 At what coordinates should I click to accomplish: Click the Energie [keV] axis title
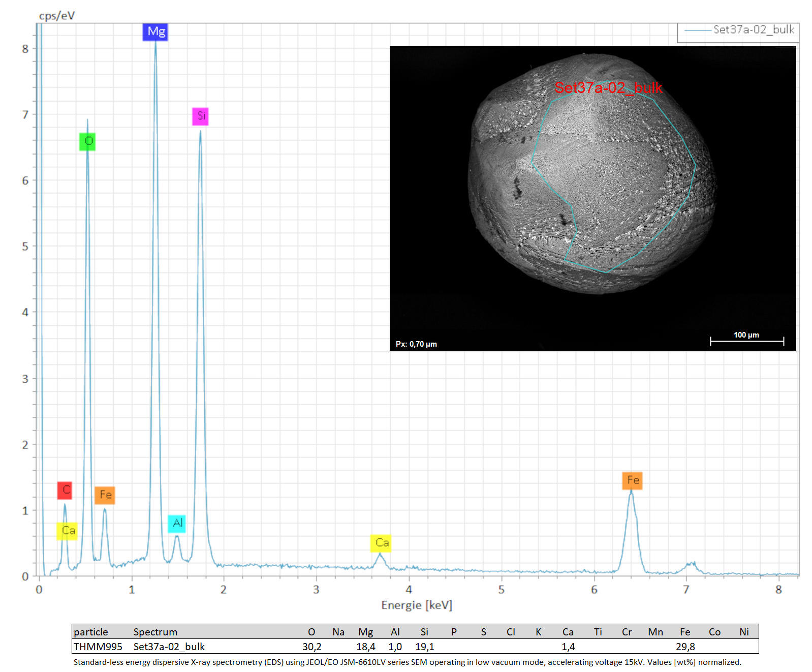click(417, 605)
